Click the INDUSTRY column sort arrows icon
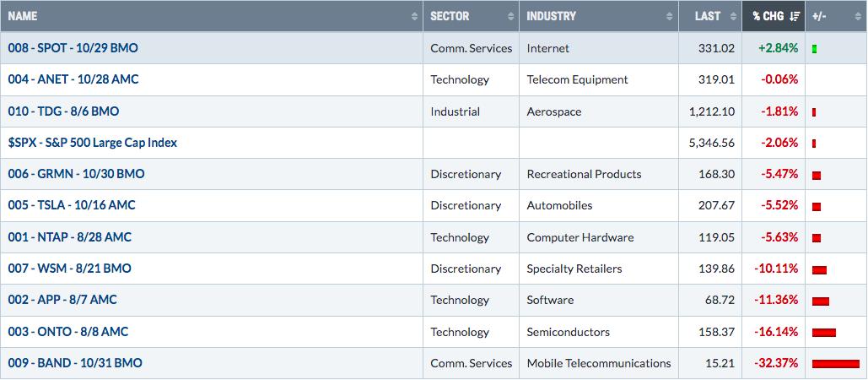The height and width of the screenshot is (380, 868). (x=671, y=17)
